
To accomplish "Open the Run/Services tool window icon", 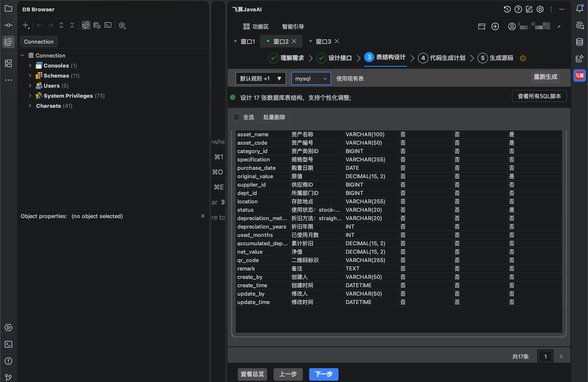I will (x=8, y=328).
